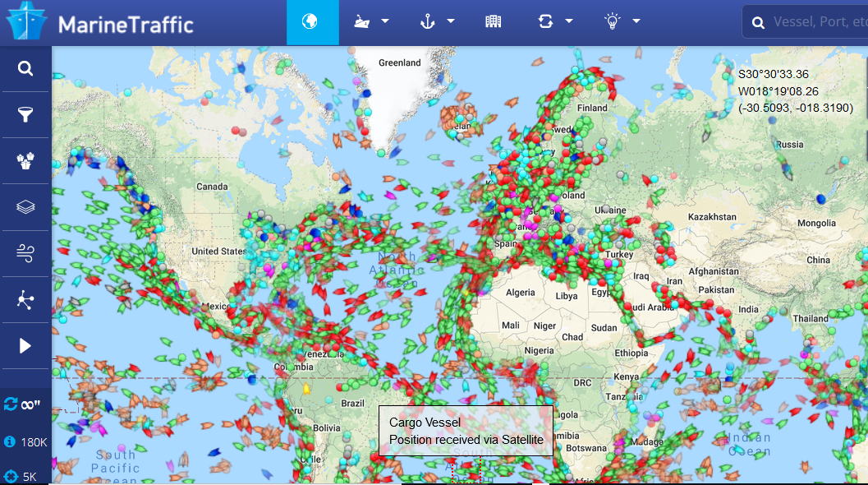Expand the refresh arrows dropdown arrow

(569, 21)
